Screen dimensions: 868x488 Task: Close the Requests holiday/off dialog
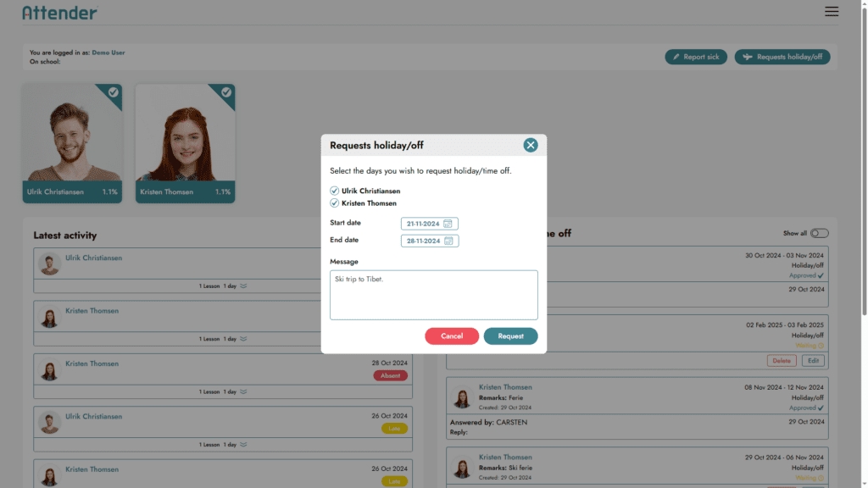click(531, 145)
